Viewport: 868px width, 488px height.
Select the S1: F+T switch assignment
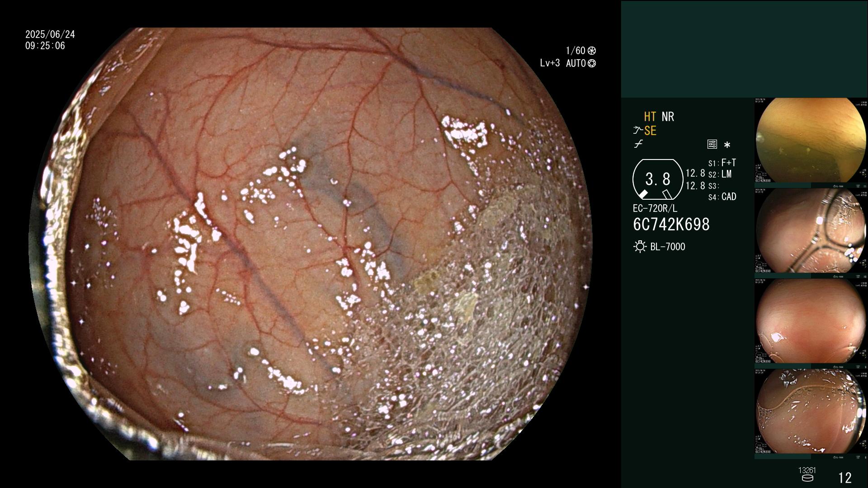(722, 163)
